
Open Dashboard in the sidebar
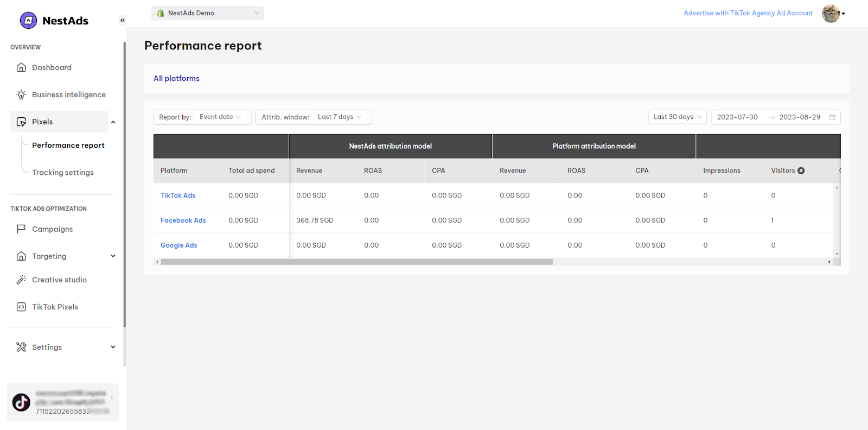[52, 67]
